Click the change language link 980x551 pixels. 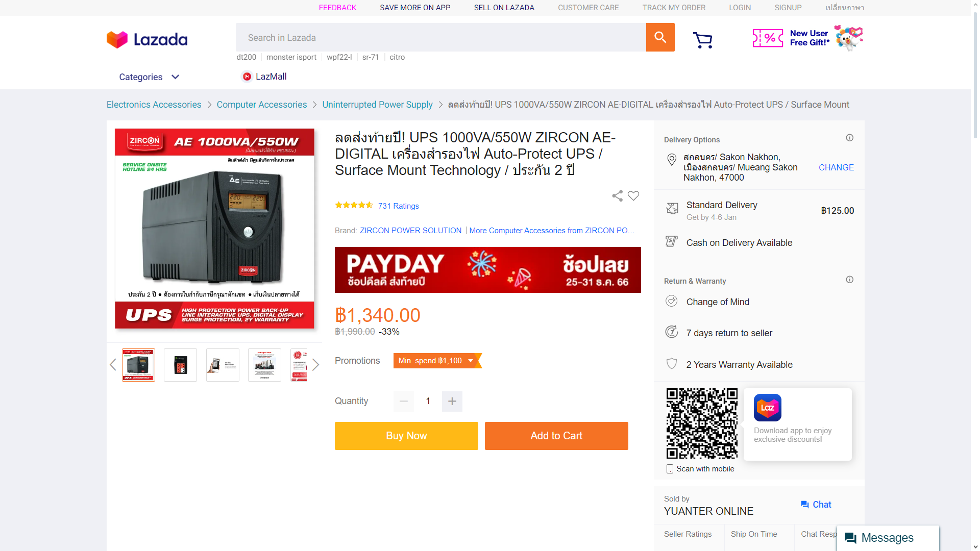coord(845,8)
